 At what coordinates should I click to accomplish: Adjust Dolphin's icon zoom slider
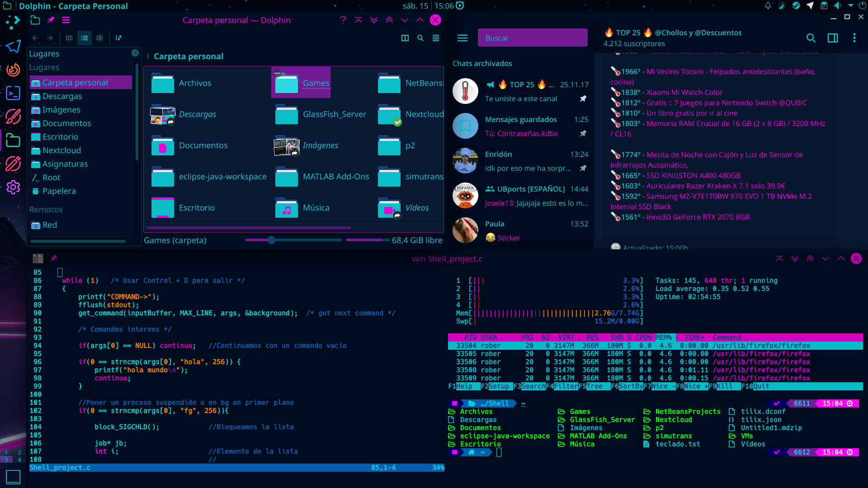(271, 240)
